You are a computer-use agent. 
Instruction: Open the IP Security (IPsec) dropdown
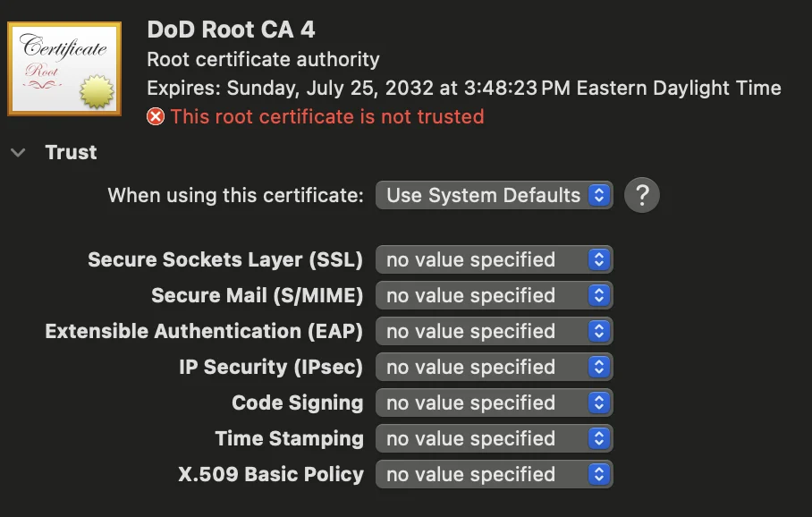click(x=494, y=367)
